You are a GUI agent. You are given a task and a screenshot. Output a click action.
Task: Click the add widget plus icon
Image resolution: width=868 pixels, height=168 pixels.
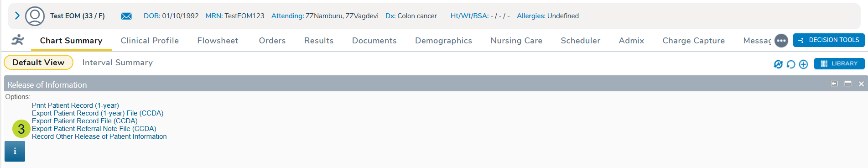[x=804, y=64]
